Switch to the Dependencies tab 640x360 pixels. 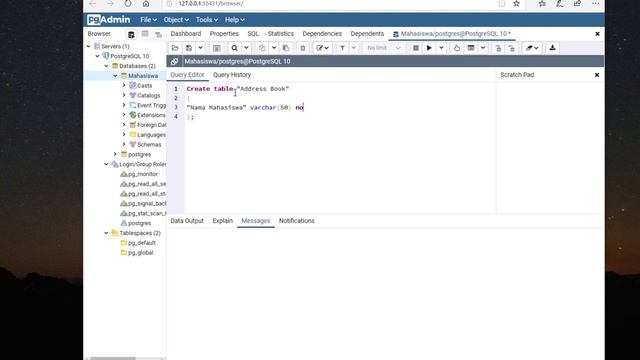[x=322, y=33]
